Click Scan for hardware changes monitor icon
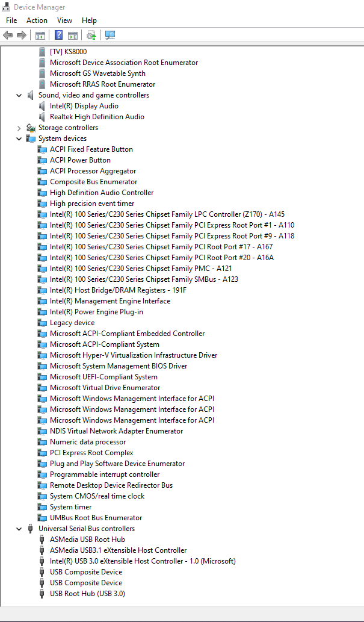The height and width of the screenshot is (622, 364). point(110,36)
